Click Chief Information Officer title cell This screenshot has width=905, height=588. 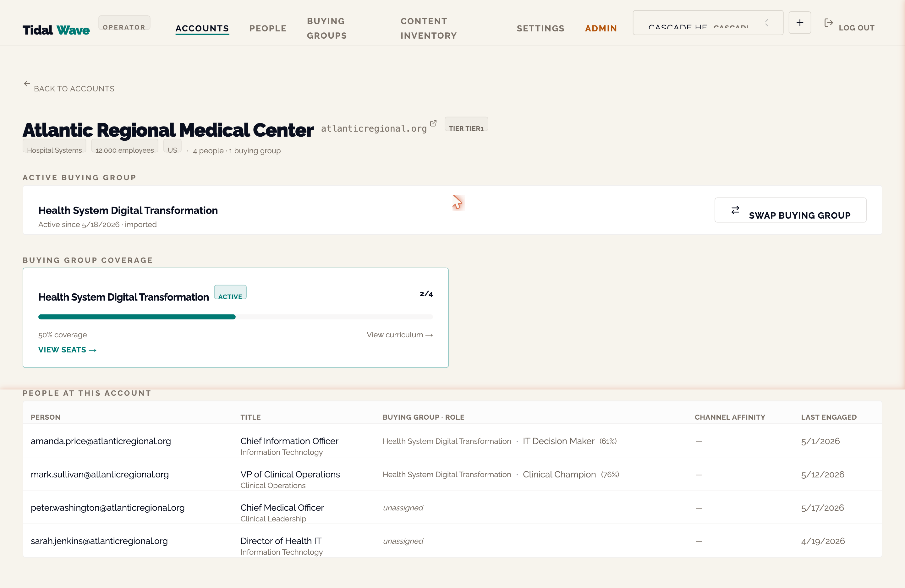(x=289, y=441)
